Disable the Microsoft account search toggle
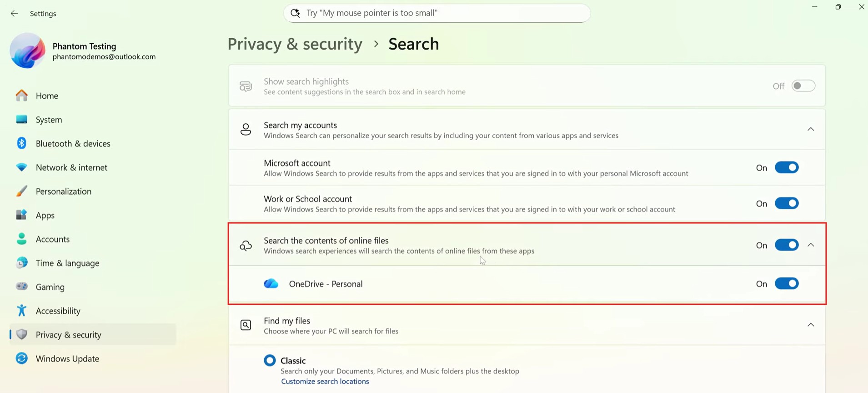 [x=786, y=167]
